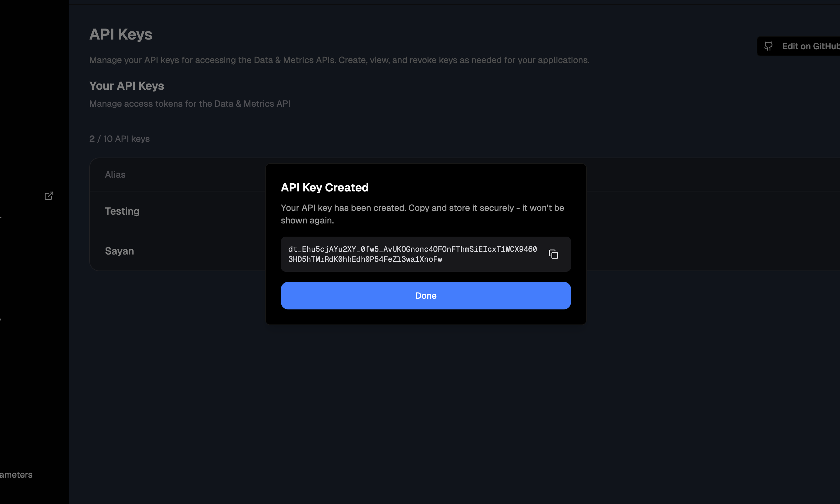Click the API keys page description paragraph

click(x=339, y=60)
